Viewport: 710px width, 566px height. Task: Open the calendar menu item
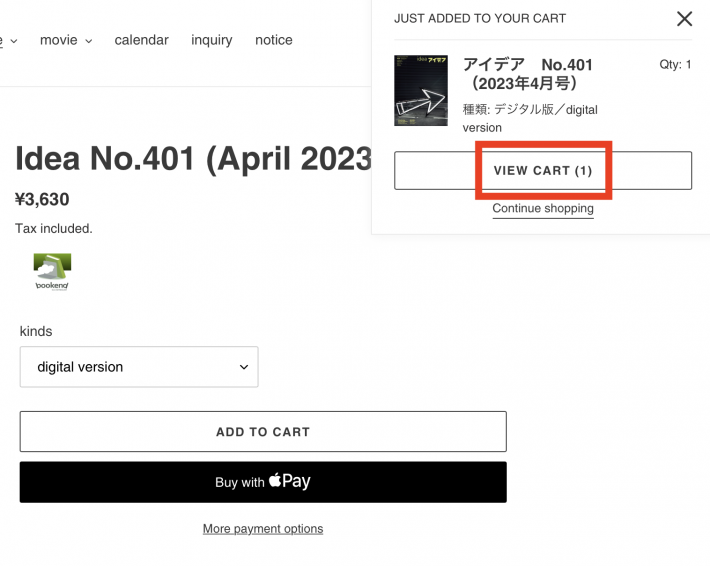pos(141,40)
